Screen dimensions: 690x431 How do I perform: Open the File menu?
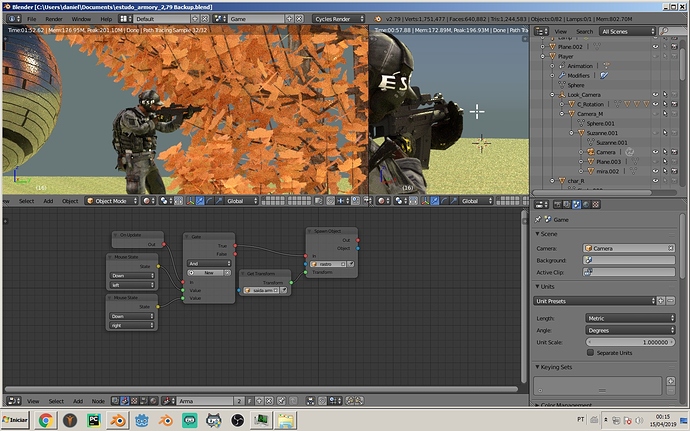pos(32,19)
